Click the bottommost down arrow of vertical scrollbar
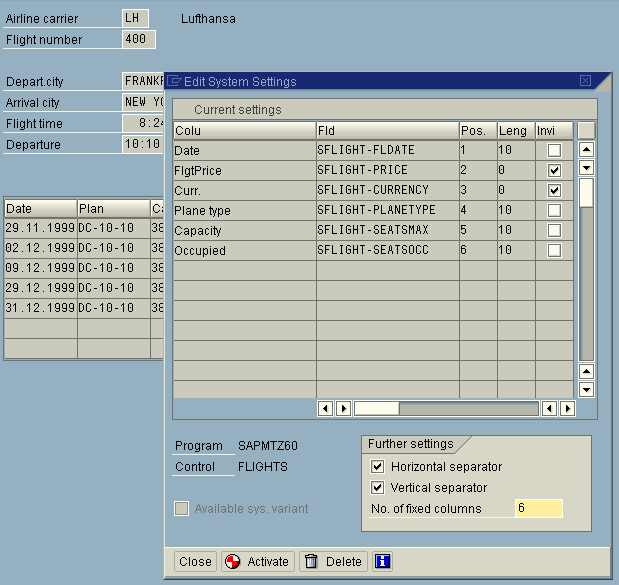The height and width of the screenshot is (585, 619). coord(587,389)
